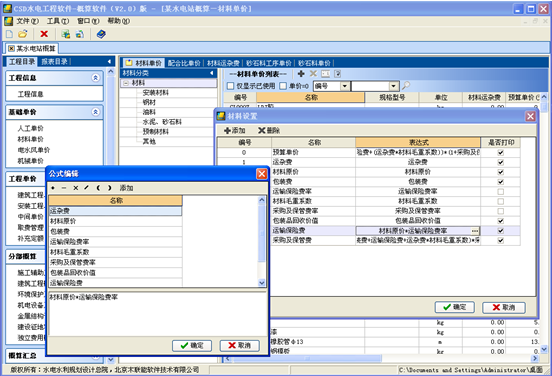Click the green import toolbar icon

click(65, 34)
